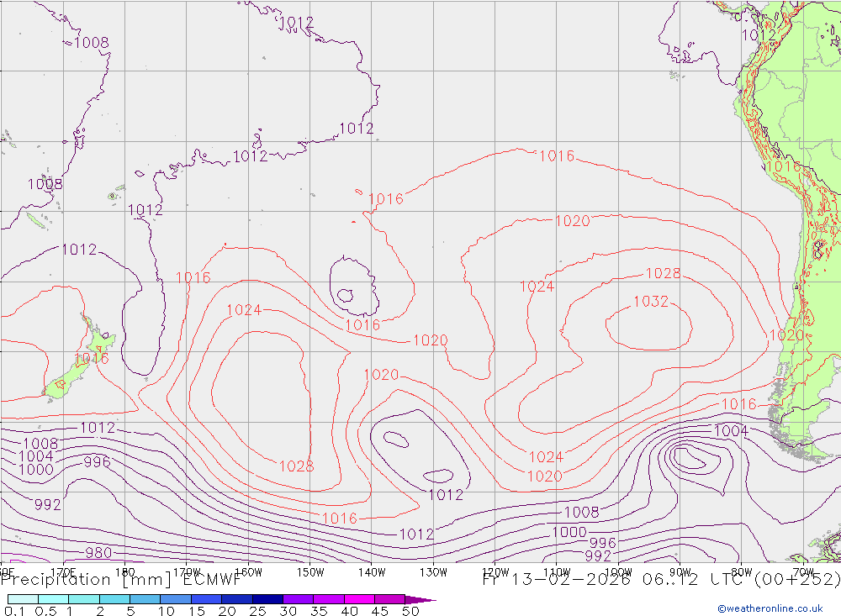841x616 pixels.
Task: Click the 1032 high pressure label
Action: pyautogui.click(x=651, y=302)
